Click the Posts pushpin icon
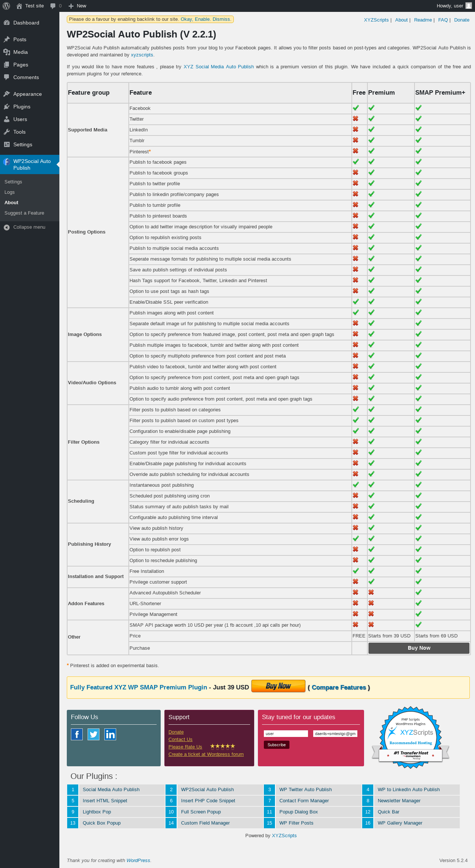Image resolution: width=475 pixels, height=868 pixels. point(7,39)
